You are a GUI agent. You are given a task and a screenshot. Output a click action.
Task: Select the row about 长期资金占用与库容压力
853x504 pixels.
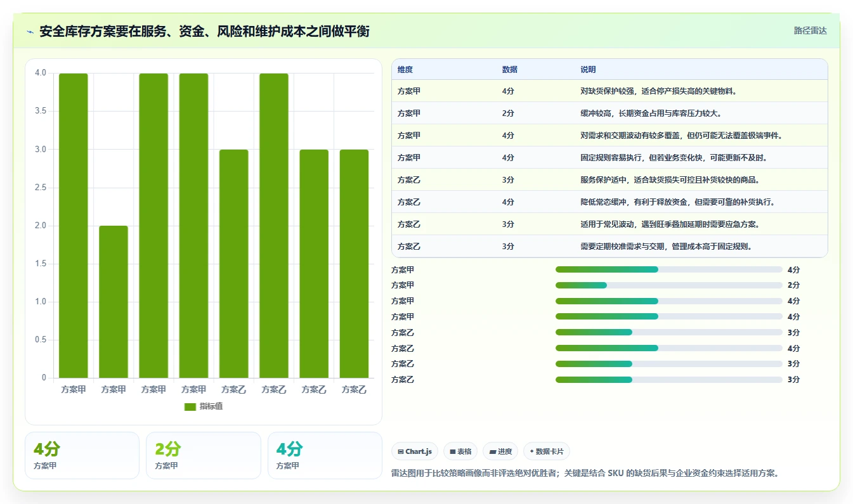pyautogui.click(x=609, y=113)
